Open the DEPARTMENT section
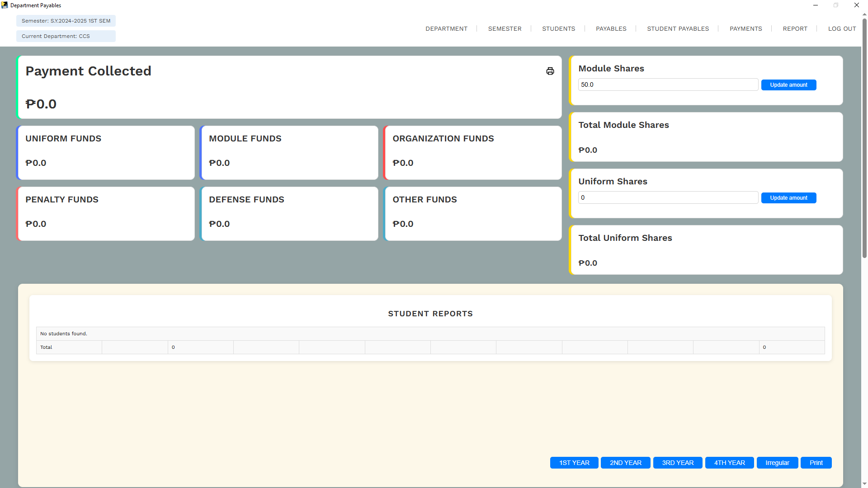The height and width of the screenshot is (488, 868). tap(446, 28)
